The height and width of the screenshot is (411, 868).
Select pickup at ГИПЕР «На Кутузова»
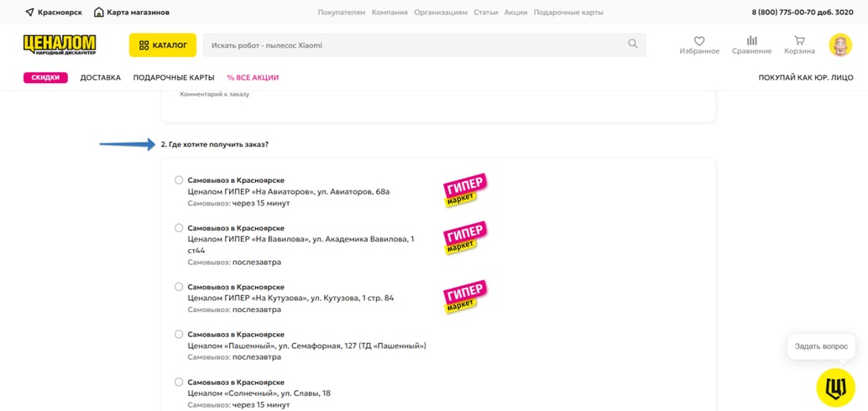178,287
